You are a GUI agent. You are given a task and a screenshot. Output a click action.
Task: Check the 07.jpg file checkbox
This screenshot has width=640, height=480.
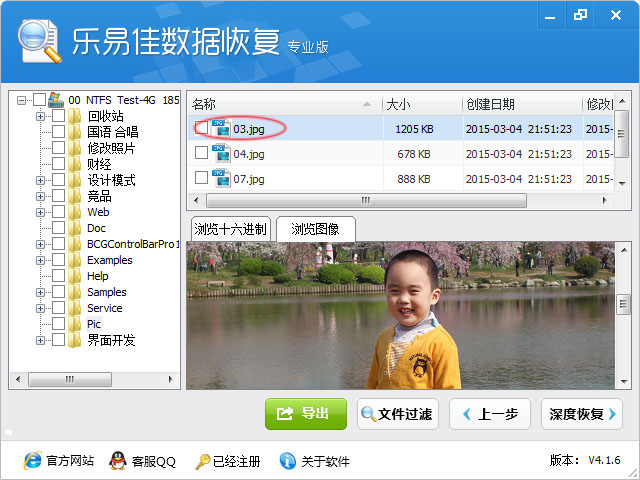click(x=201, y=178)
